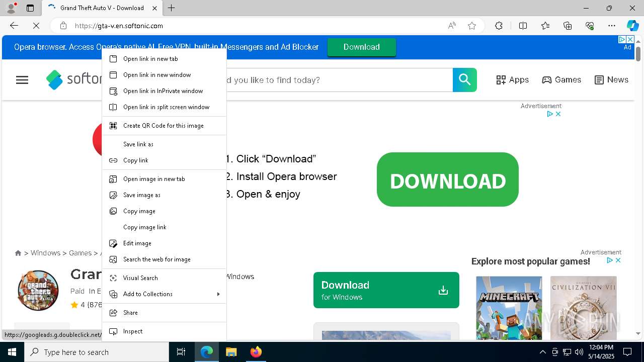Choose Visual Search
644x362 pixels.
pos(164,278)
